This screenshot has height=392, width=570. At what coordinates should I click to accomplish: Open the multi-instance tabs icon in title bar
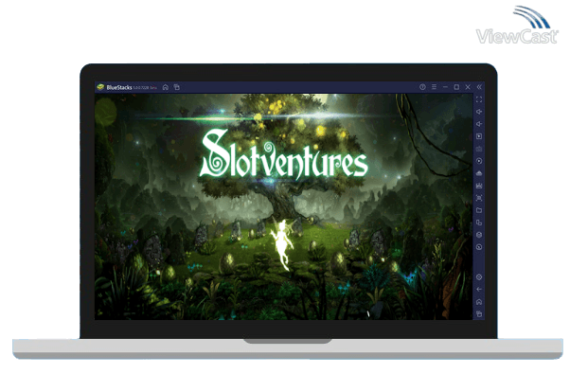[177, 87]
